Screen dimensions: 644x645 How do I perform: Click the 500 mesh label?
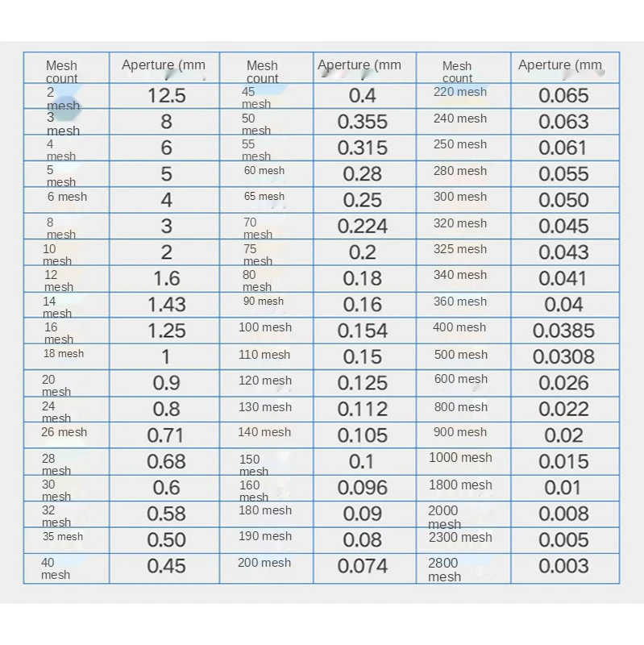[x=461, y=355]
